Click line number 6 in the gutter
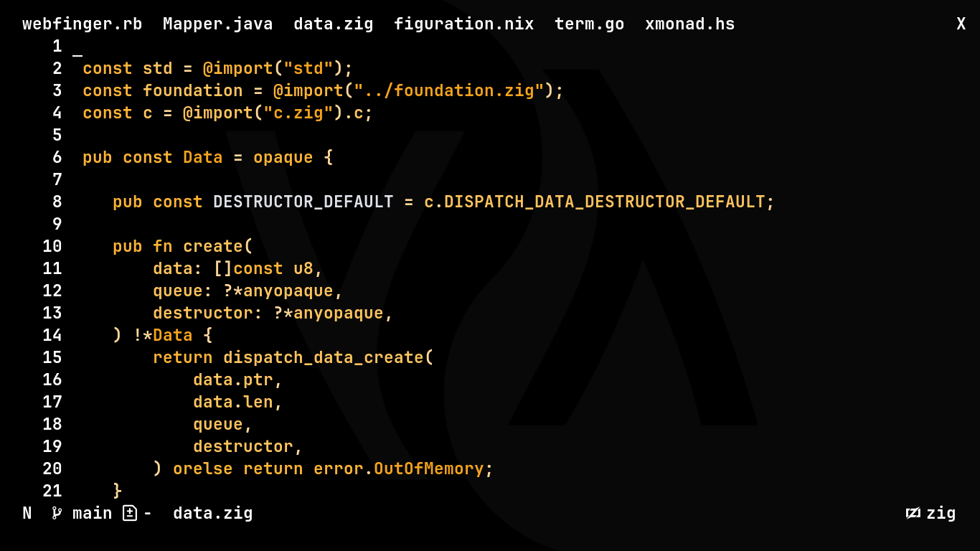The height and width of the screenshot is (551, 980). click(57, 157)
